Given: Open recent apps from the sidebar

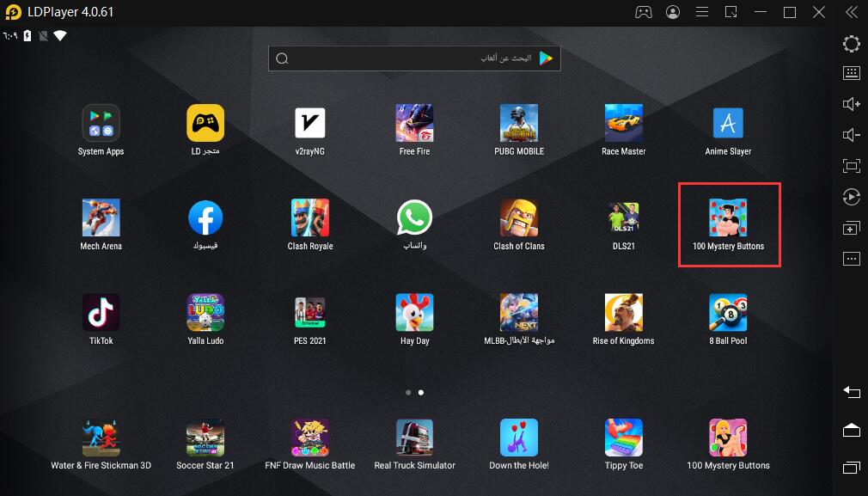Looking at the screenshot, I should click(x=852, y=468).
